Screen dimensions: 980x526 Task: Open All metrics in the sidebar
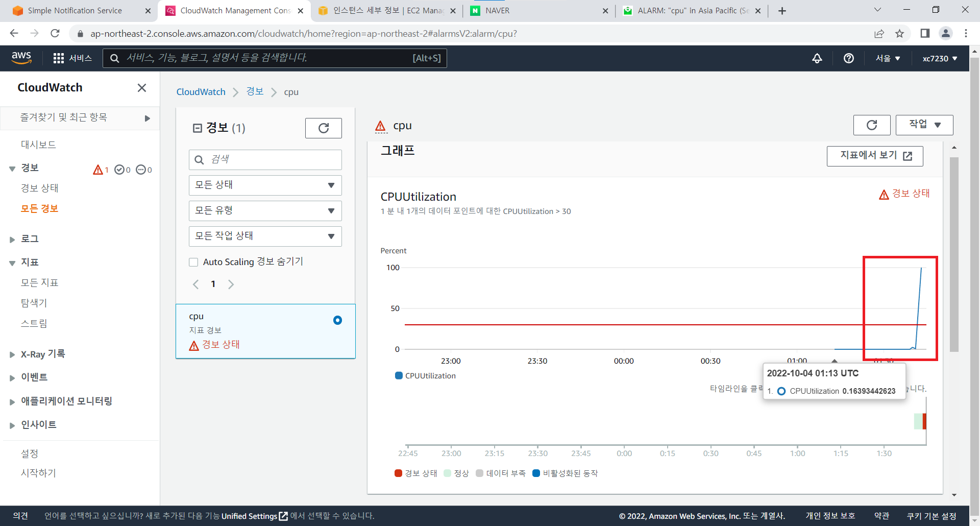40,283
